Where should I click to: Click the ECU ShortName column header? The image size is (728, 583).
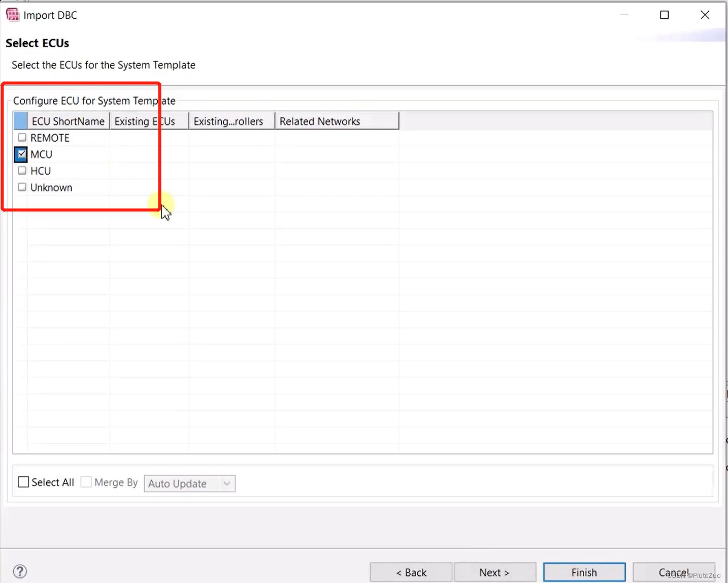coord(68,121)
